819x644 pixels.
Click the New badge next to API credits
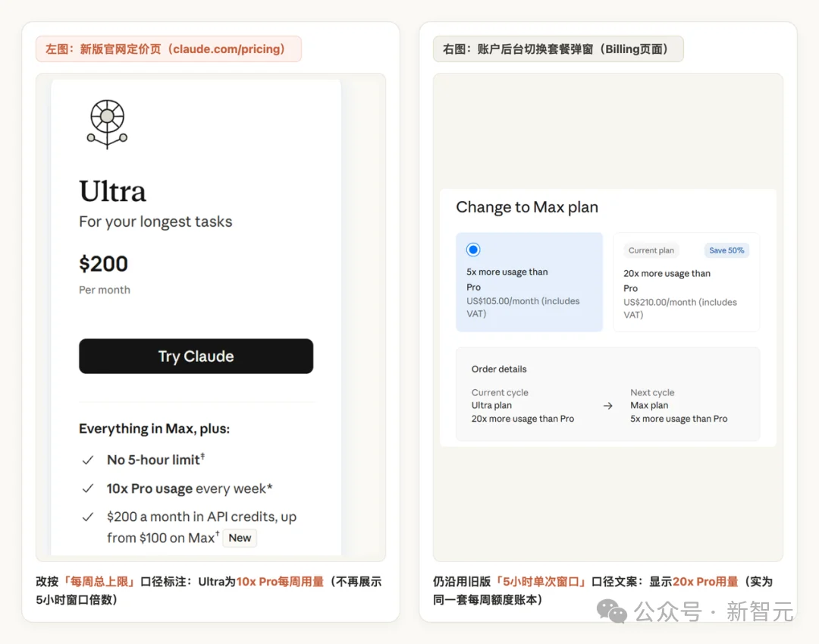point(240,538)
